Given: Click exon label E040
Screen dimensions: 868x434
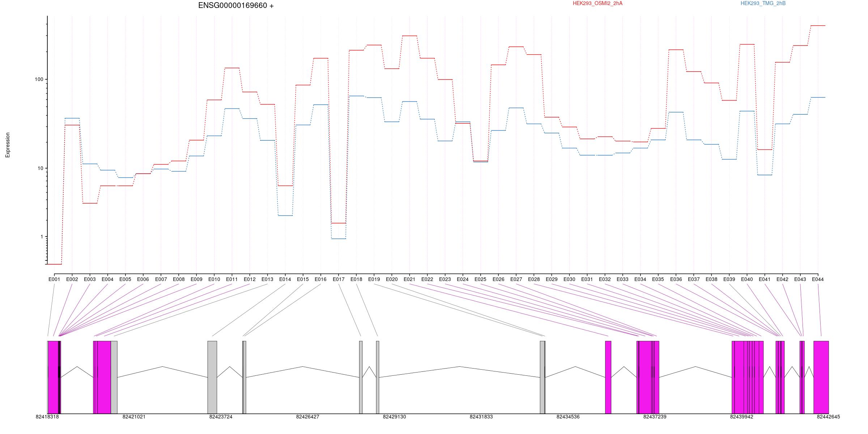Looking at the screenshot, I should 747,279.
